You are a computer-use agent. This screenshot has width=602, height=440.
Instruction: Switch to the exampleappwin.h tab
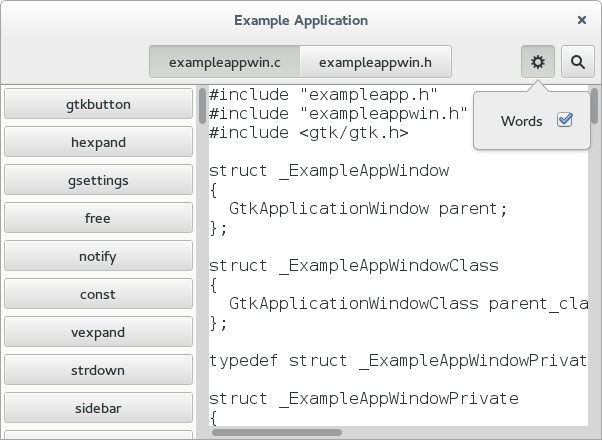coord(375,62)
